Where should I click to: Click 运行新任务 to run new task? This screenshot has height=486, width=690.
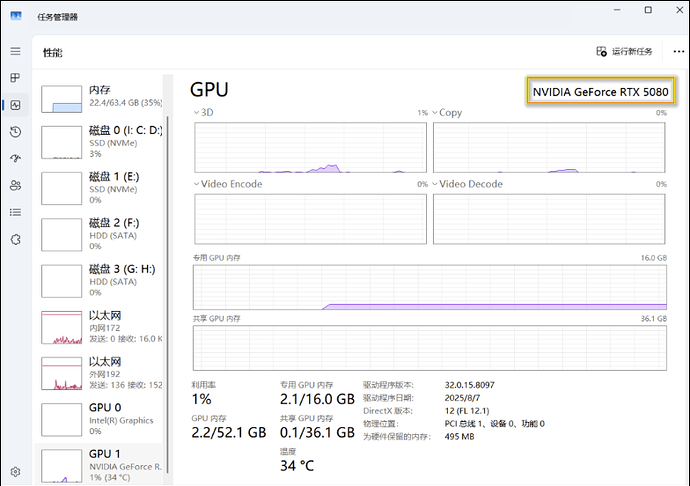624,51
